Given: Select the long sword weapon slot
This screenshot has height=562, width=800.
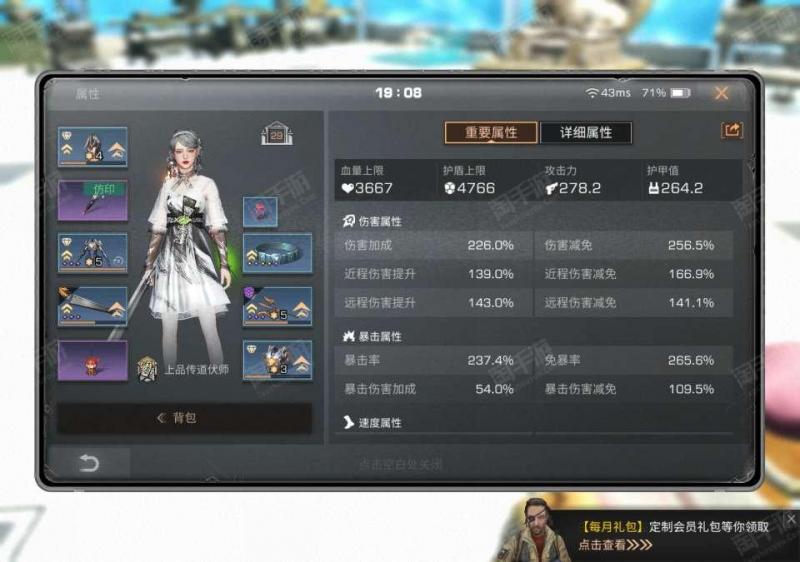Looking at the screenshot, I should (x=92, y=306).
